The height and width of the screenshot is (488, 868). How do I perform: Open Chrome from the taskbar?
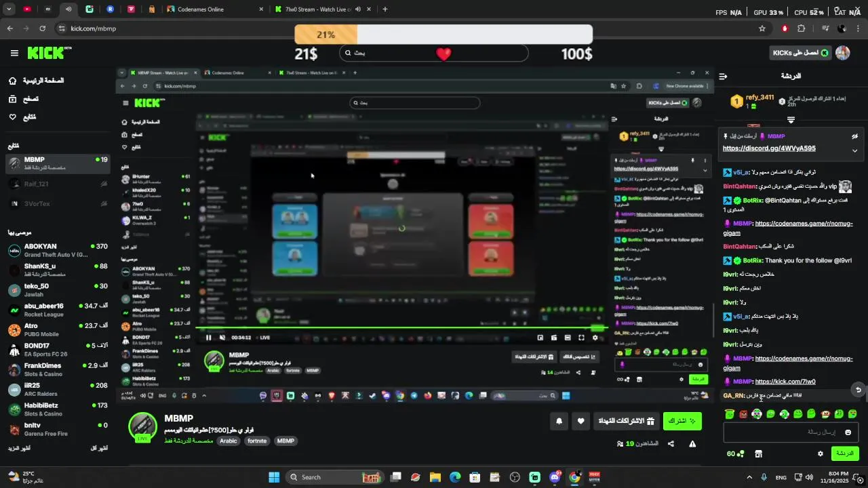574,477
